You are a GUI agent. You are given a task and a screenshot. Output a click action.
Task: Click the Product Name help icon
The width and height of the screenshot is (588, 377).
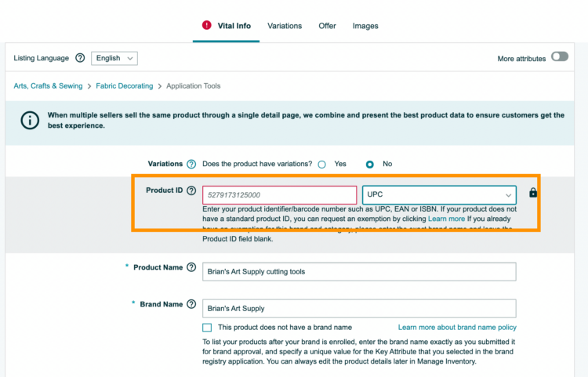[191, 268]
